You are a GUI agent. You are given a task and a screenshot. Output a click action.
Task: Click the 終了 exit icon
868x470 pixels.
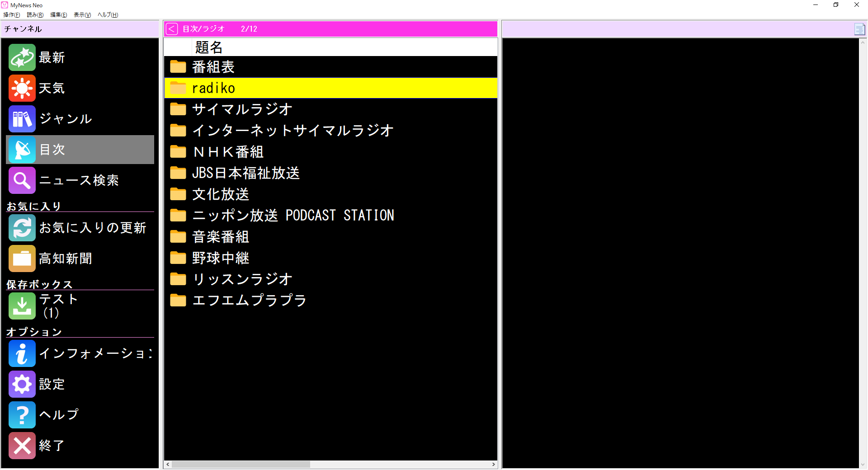coord(22,446)
